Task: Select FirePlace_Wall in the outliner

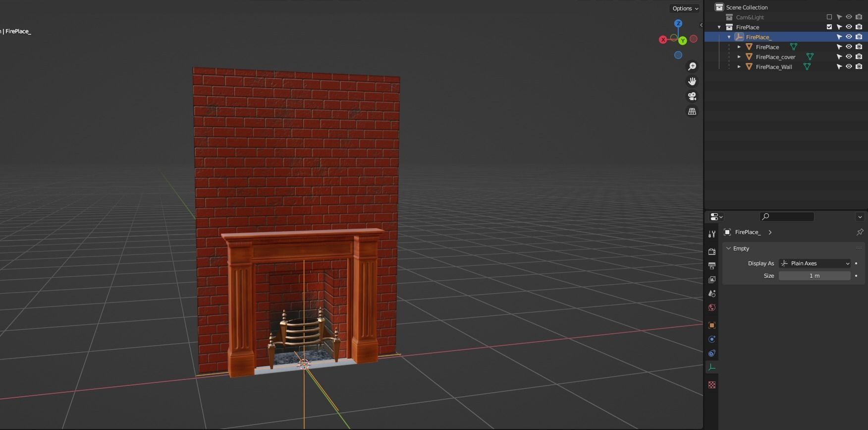Action: click(x=774, y=67)
